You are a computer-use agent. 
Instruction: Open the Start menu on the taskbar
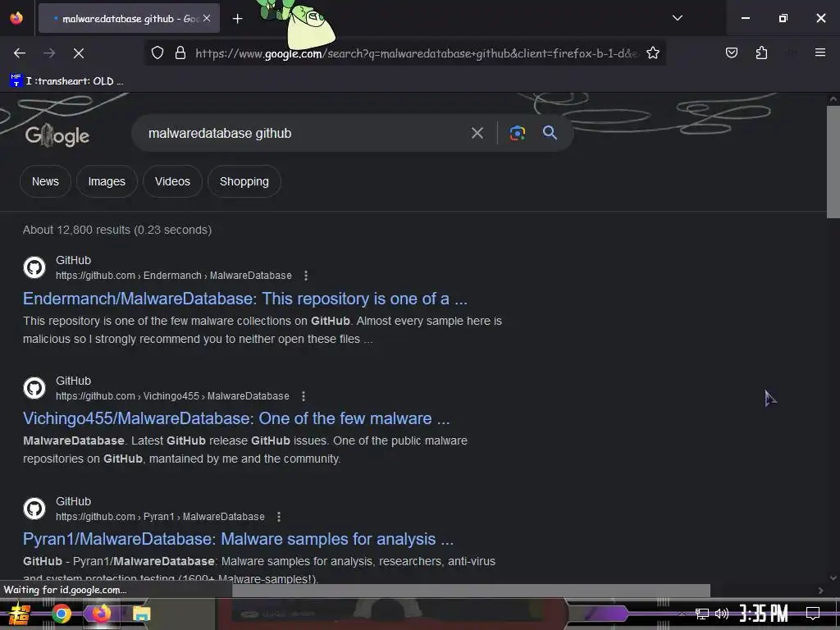[19, 614]
